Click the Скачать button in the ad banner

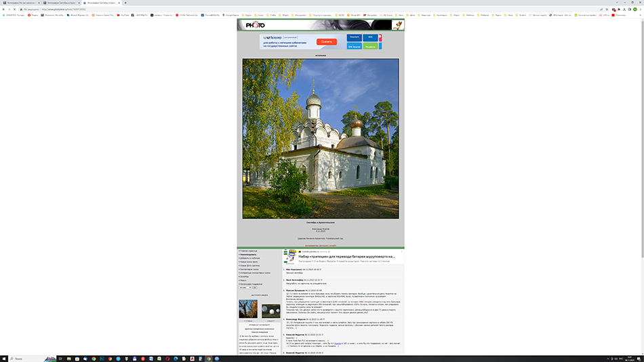pos(327,41)
